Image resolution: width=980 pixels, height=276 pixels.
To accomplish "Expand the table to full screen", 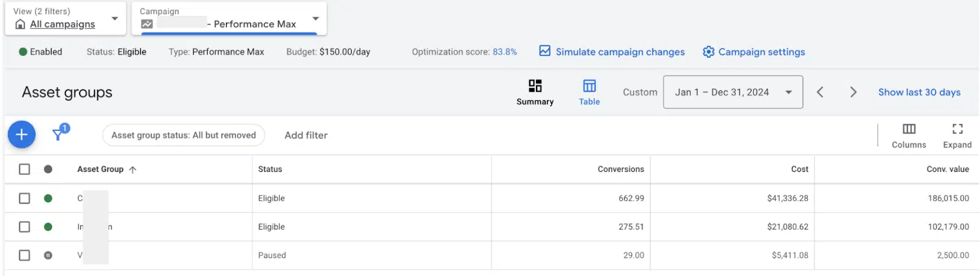I will (x=957, y=135).
